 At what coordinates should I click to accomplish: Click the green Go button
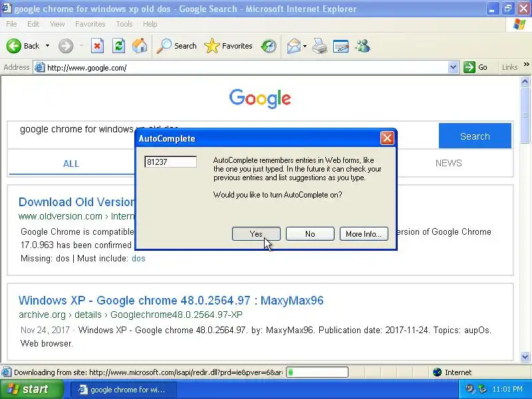coord(476,67)
